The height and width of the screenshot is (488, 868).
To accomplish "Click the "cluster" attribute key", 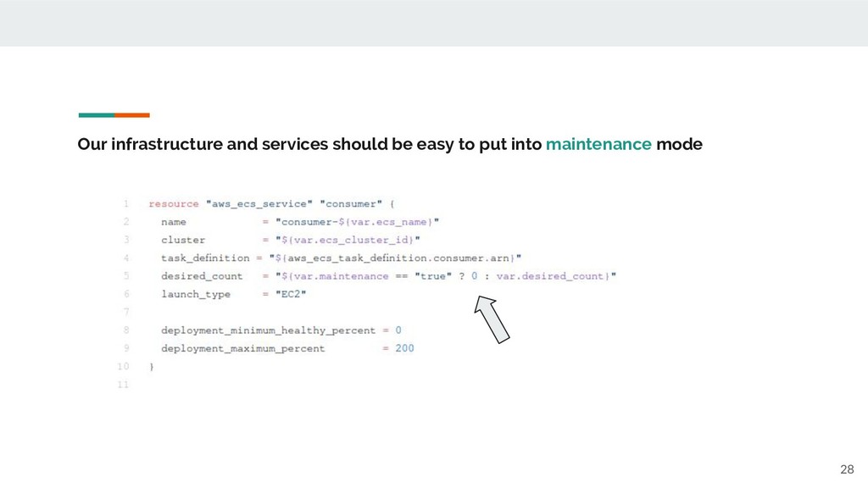I will (183, 240).
